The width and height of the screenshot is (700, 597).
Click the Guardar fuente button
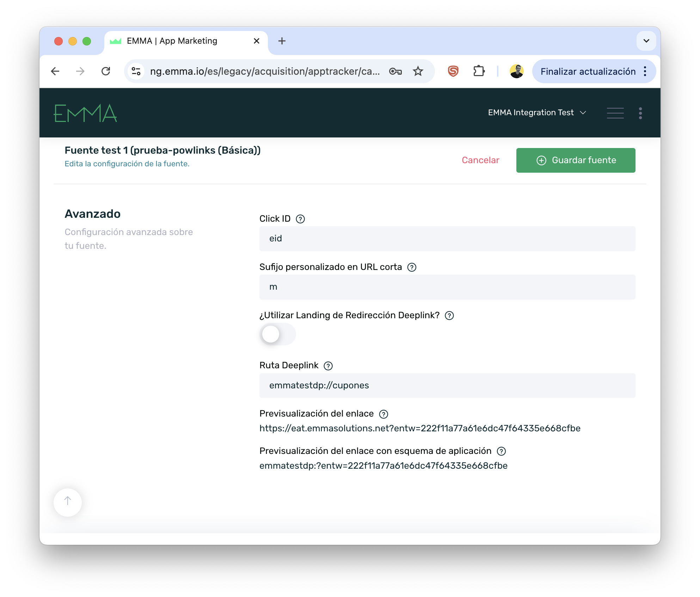(576, 160)
